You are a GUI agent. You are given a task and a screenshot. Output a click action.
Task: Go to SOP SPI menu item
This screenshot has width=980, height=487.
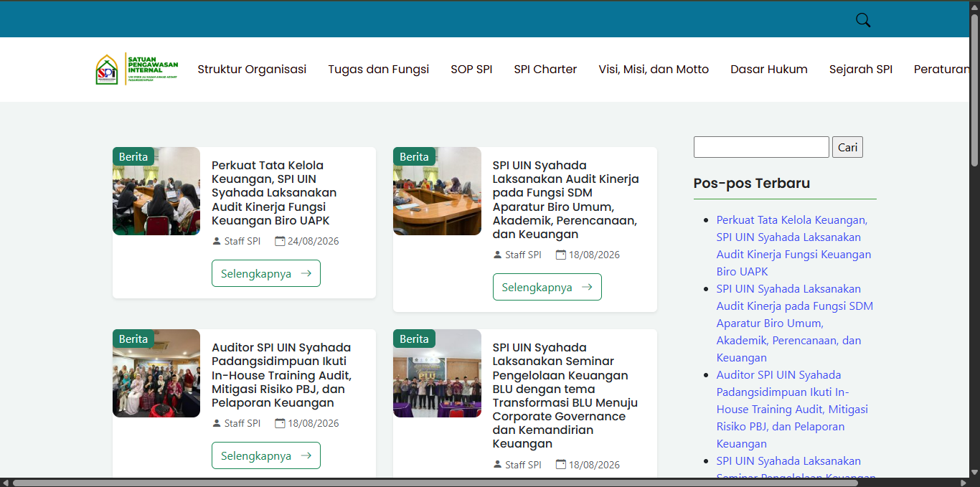[471, 70]
